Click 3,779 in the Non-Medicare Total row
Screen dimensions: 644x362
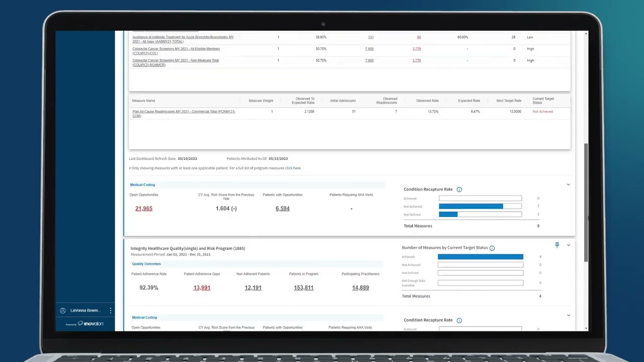417,60
